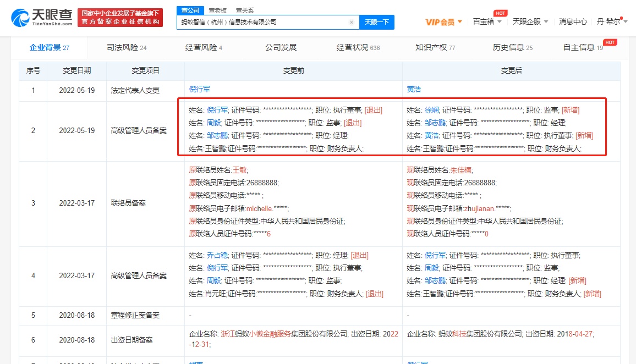Screen dimensions: 636x364
Task: Select the 查关系 search tab
Action: point(245,10)
